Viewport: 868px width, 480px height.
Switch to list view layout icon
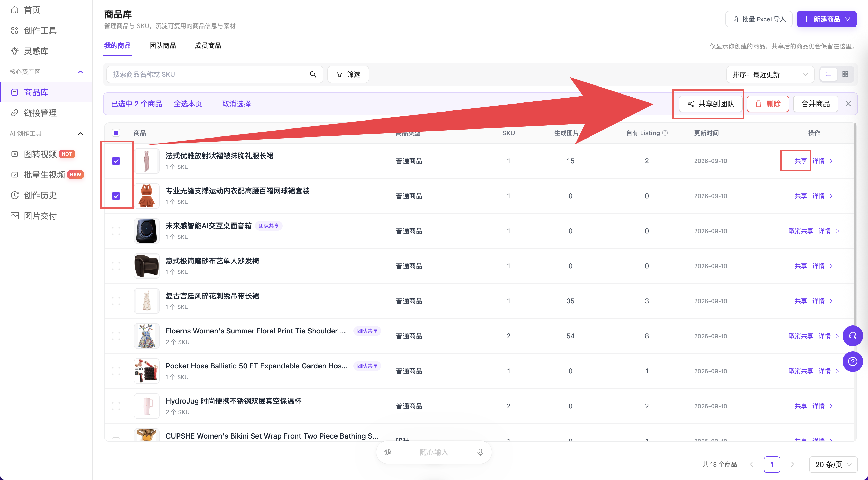click(829, 74)
